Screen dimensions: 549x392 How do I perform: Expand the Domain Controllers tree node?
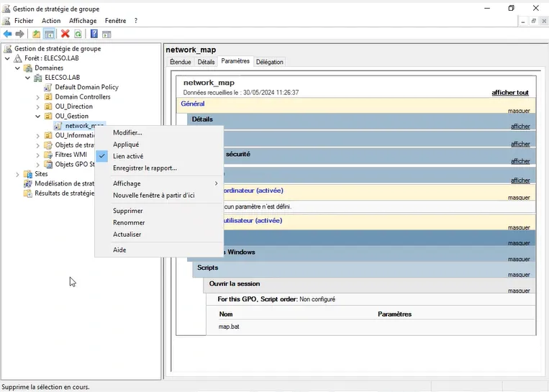tap(38, 97)
